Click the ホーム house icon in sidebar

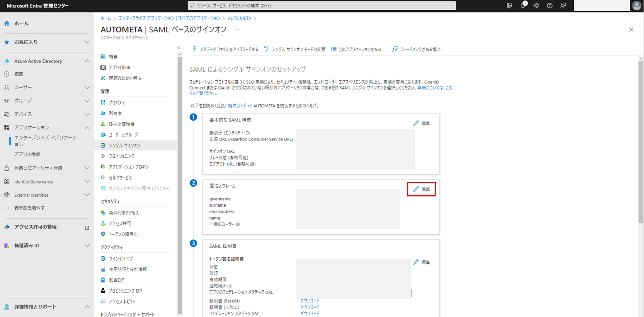point(7,23)
